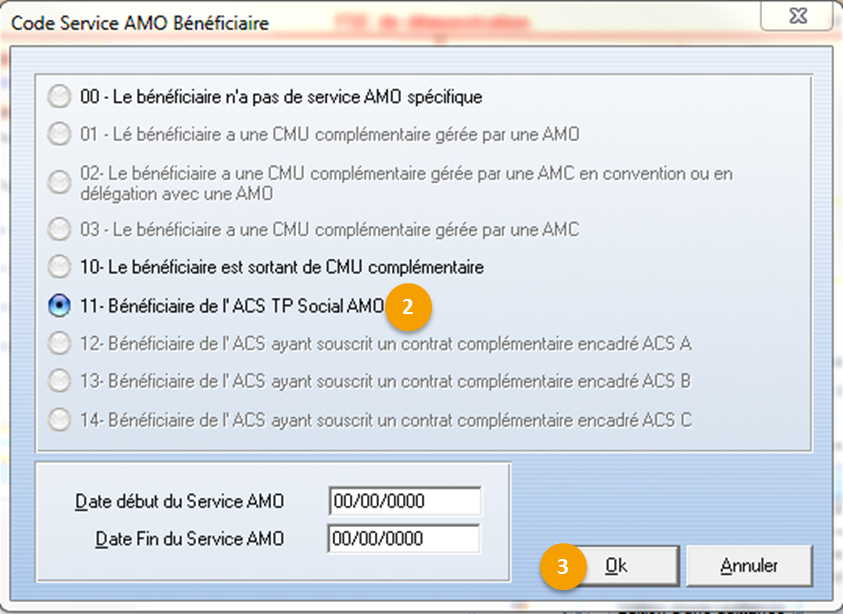Click the Date Fin du Service AMO field
The height and width of the screenshot is (614, 843).
pos(404,539)
